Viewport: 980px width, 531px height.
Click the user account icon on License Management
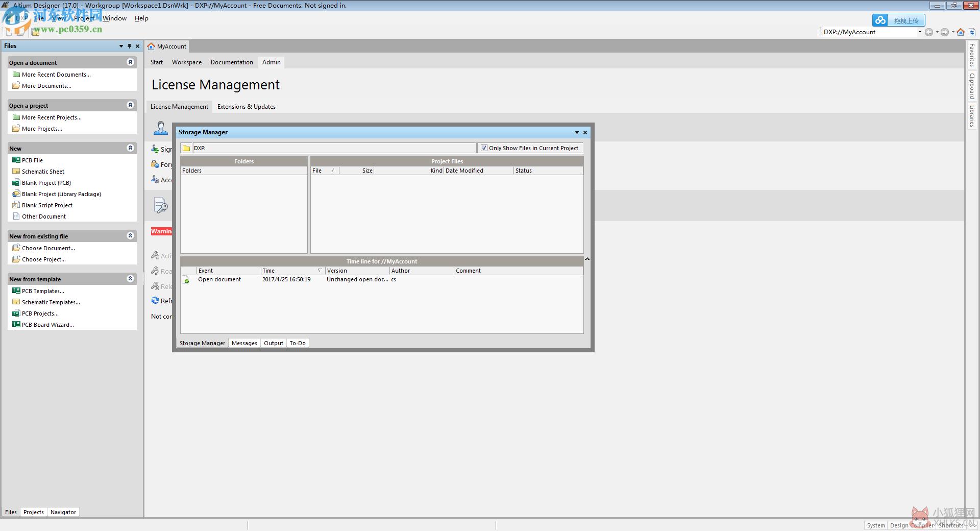[161, 128]
